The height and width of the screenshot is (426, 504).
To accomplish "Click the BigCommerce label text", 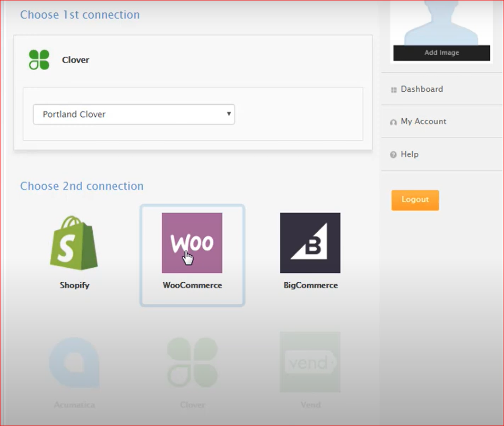I will tap(311, 285).
